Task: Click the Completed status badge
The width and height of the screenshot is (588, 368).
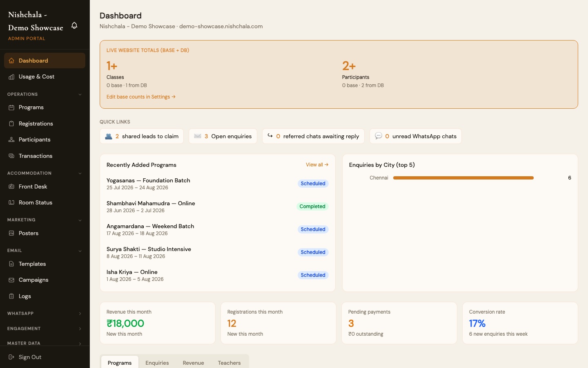Action: pos(312,206)
